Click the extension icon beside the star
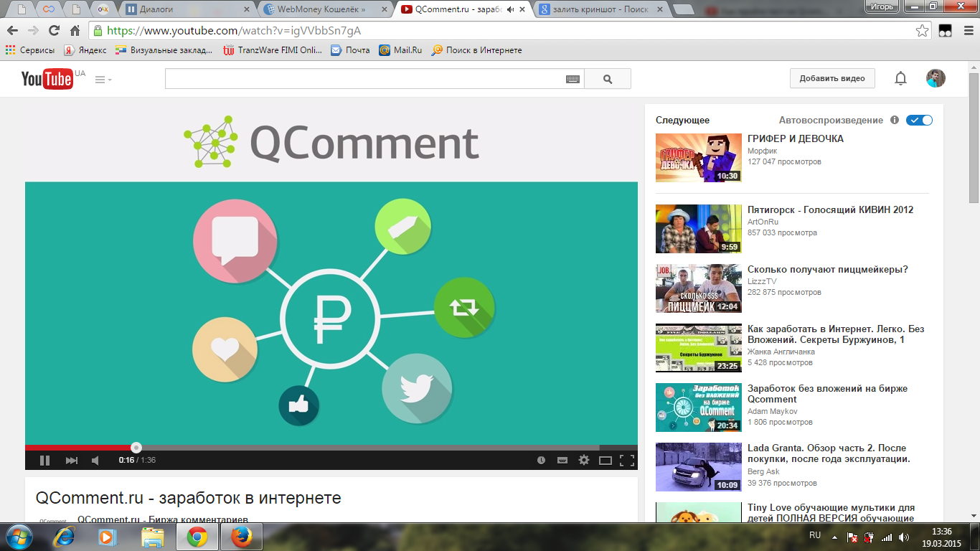This screenshot has width=980, height=551. pos(945,31)
